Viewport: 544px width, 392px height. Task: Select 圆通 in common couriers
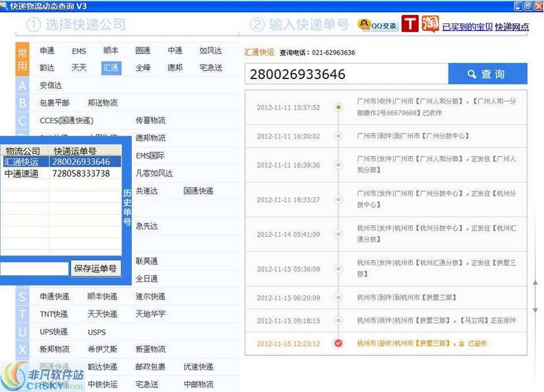click(x=143, y=51)
